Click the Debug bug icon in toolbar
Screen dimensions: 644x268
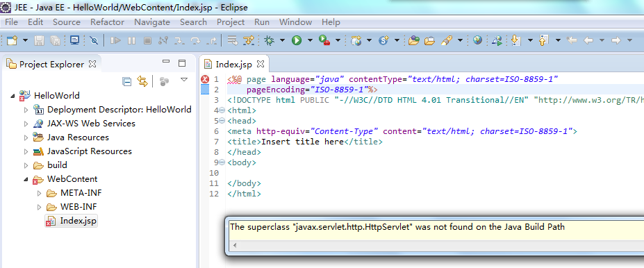pos(270,40)
